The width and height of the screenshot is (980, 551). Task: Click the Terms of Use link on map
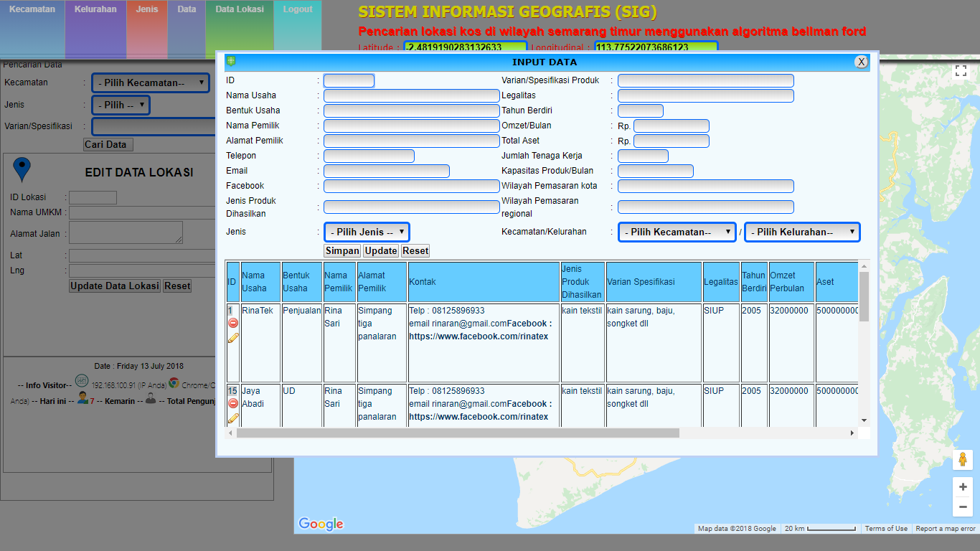(886, 529)
